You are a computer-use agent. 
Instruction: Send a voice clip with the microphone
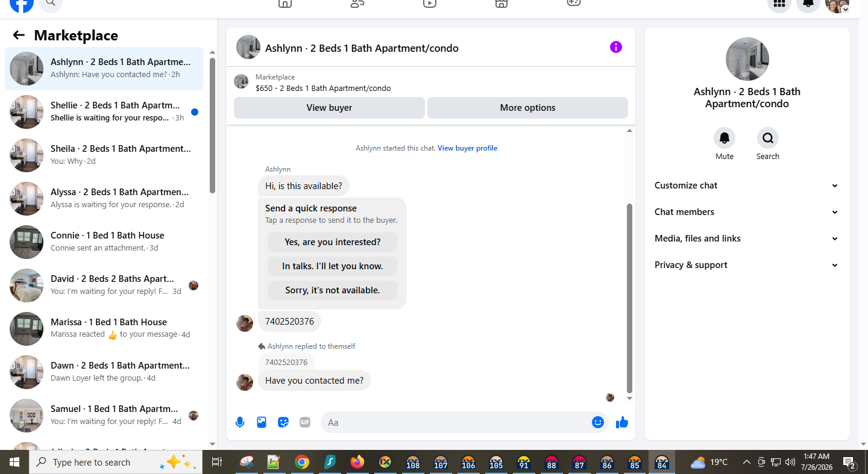[x=240, y=422]
